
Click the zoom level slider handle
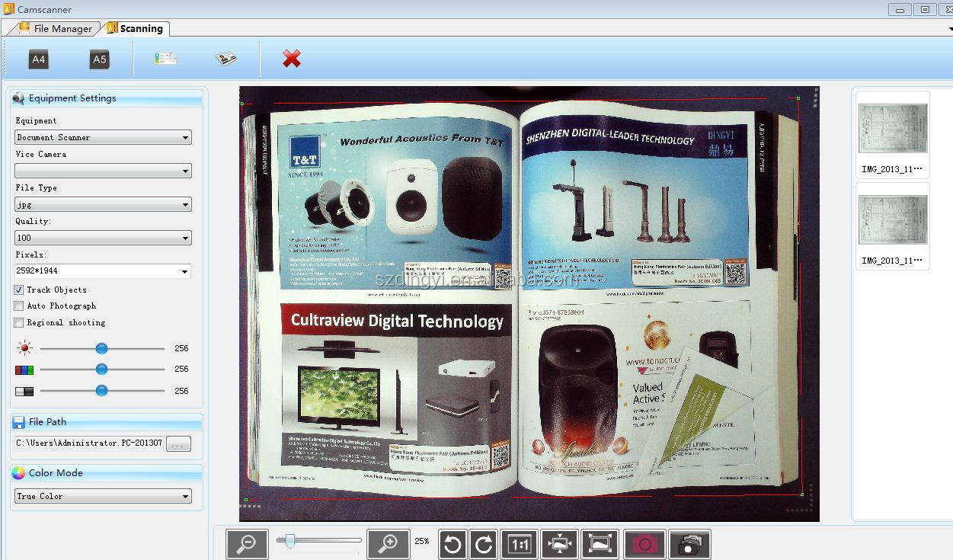pyautogui.click(x=289, y=541)
